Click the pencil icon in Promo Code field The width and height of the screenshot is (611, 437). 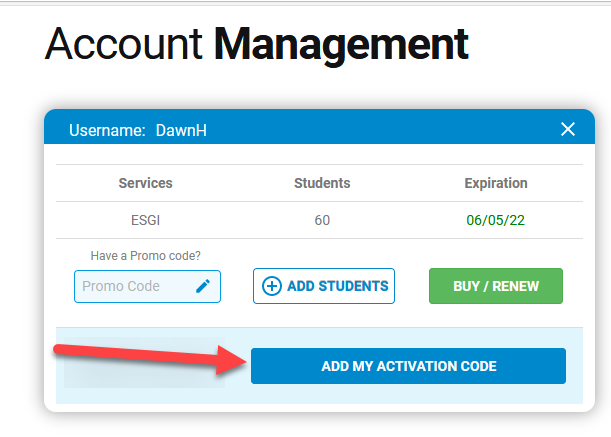pos(203,286)
